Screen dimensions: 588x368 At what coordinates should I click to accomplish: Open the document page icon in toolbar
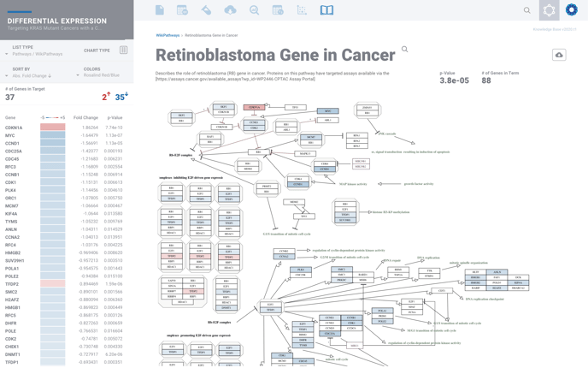point(159,10)
